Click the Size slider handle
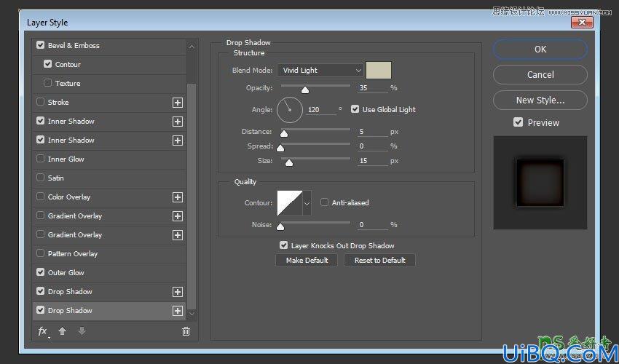The image size is (619, 364). [289, 163]
